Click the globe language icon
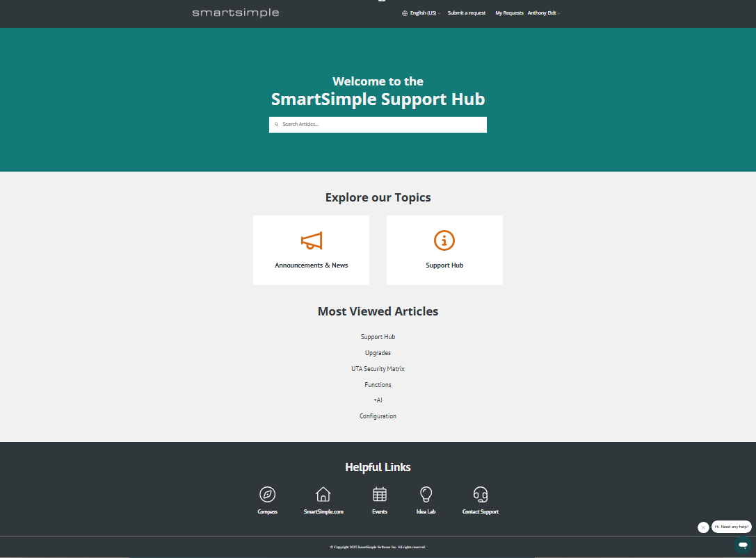 (405, 13)
